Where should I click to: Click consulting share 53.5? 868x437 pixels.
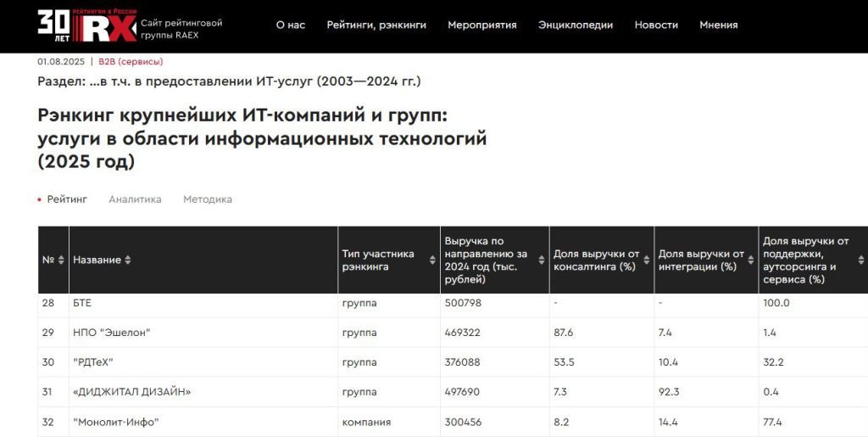point(564,362)
